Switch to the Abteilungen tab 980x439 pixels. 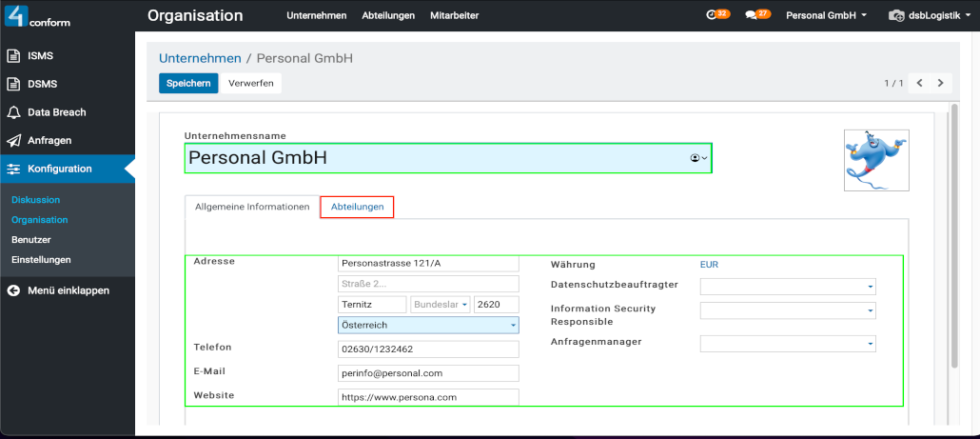coord(357,207)
